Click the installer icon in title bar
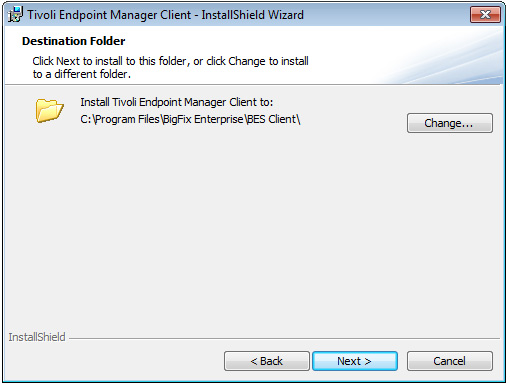510x386 pixels. tap(15, 15)
